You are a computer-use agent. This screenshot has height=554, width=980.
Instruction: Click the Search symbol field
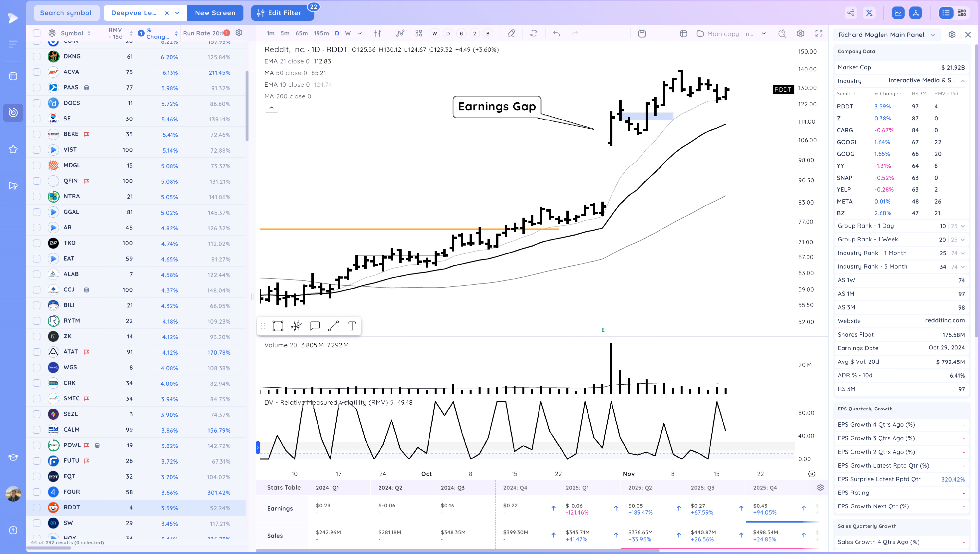click(x=67, y=13)
